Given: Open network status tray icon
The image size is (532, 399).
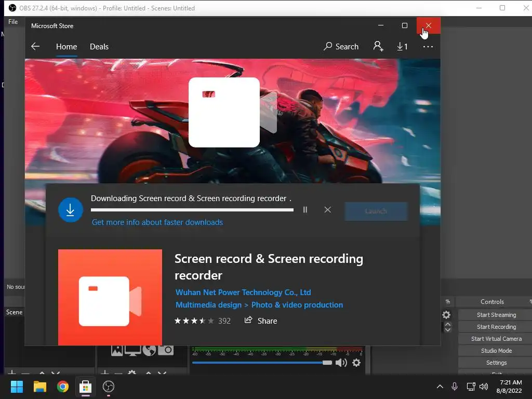Looking at the screenshot, I should (471, 387).
